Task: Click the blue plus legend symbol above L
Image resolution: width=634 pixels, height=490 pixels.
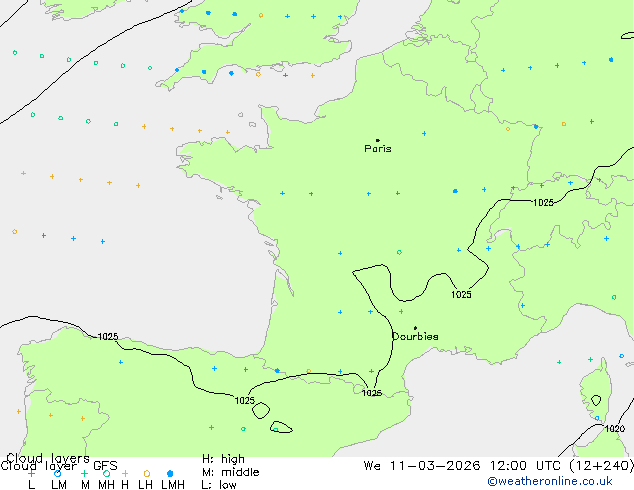Action: pos(31,473)
